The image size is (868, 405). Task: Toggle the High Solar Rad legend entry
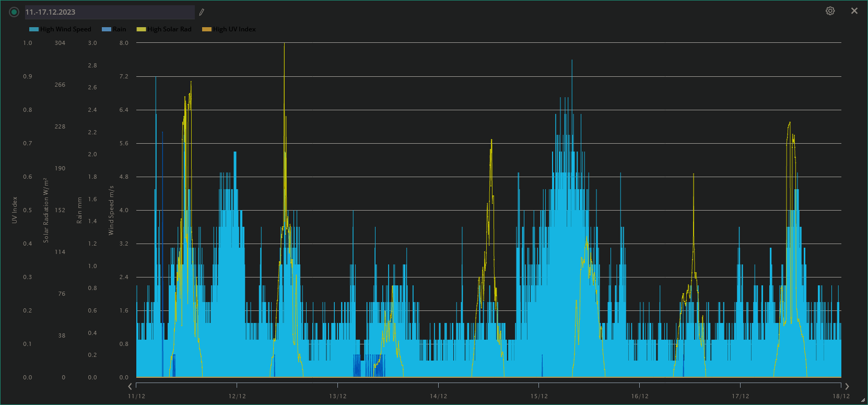tap(169, 29)
